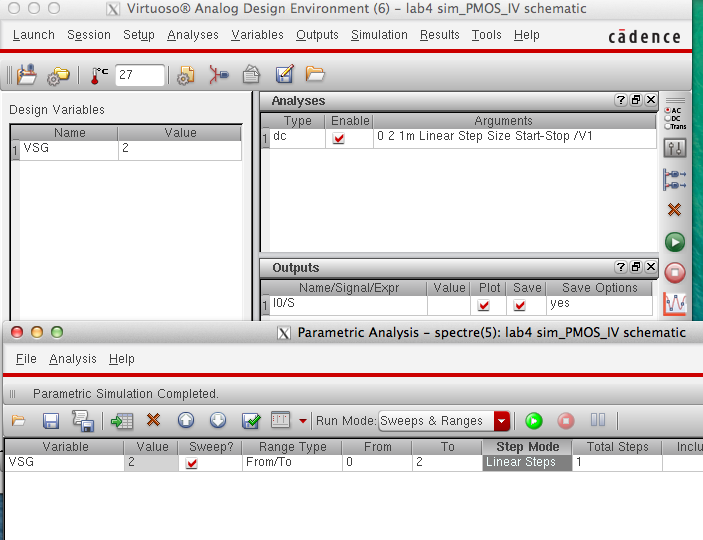Click the save floppy icon in Parametric Analysis
The width and height of the screenshot is (703, 540).
[51, 421]
